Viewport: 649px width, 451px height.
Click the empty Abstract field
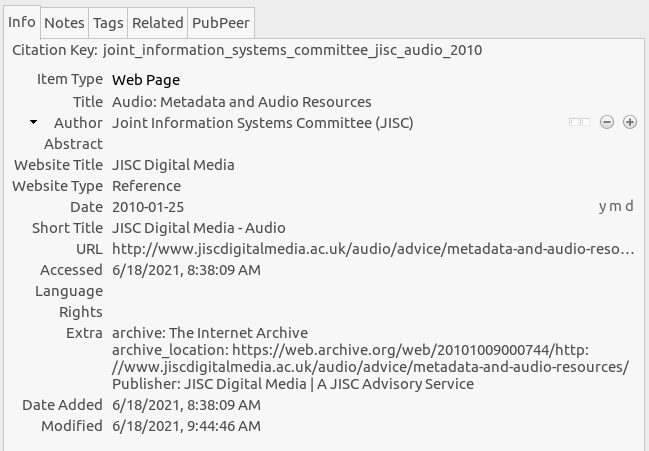[x=373, y=144]
